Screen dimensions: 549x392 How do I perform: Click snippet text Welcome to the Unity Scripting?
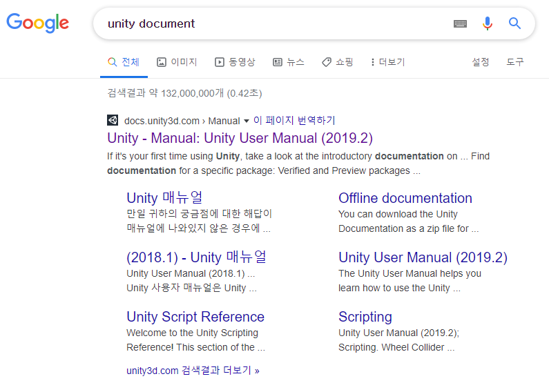click(192, 333)
